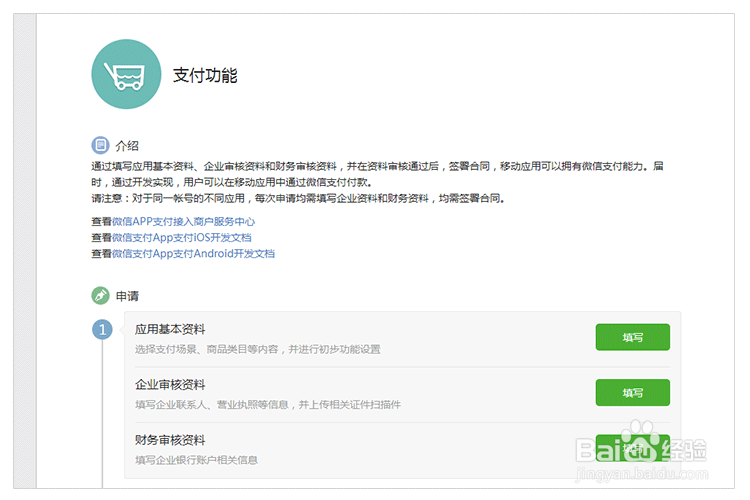Click 填写 button for 财务审核资料
The image size is (750, 500).
pyautogui.click(x=632, y=448)
